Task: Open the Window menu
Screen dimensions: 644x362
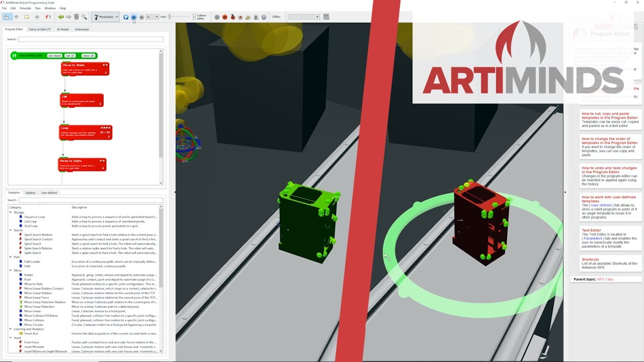Action: click(x=50, y=8)
